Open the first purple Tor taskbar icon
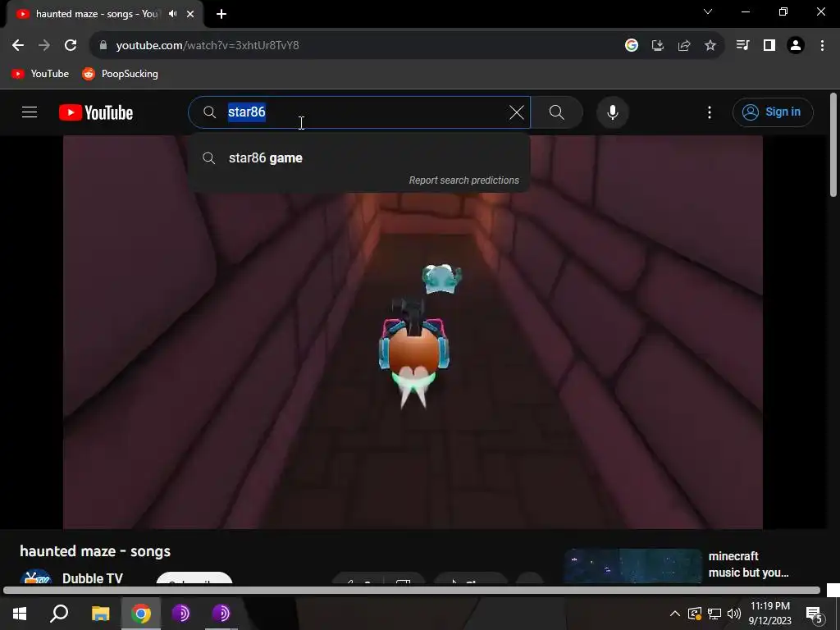Viewport: 840px width, 630px height. pyautogui.click(x=180, y=614)
